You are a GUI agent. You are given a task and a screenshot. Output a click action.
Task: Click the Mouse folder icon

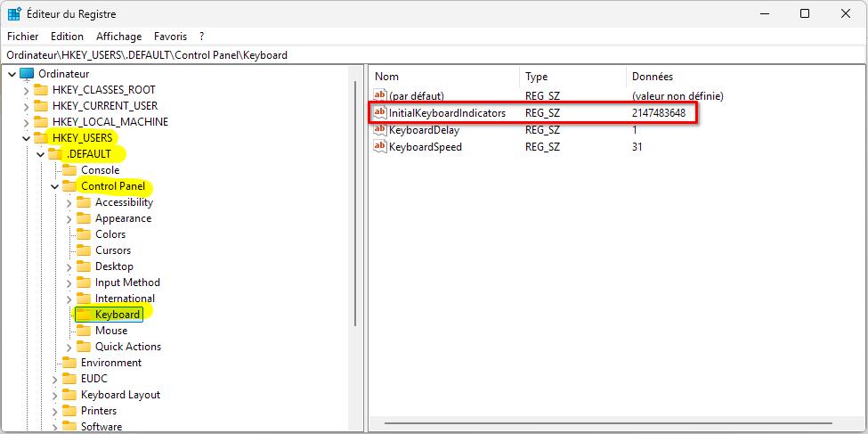pos(84,331)
